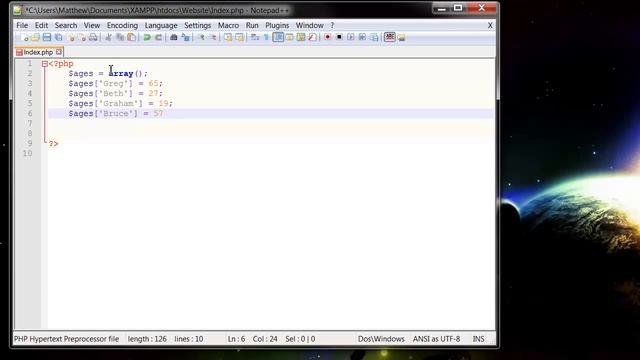
Task: Open the Run menu
Action: pyautogui.click(x=252, y=25)
